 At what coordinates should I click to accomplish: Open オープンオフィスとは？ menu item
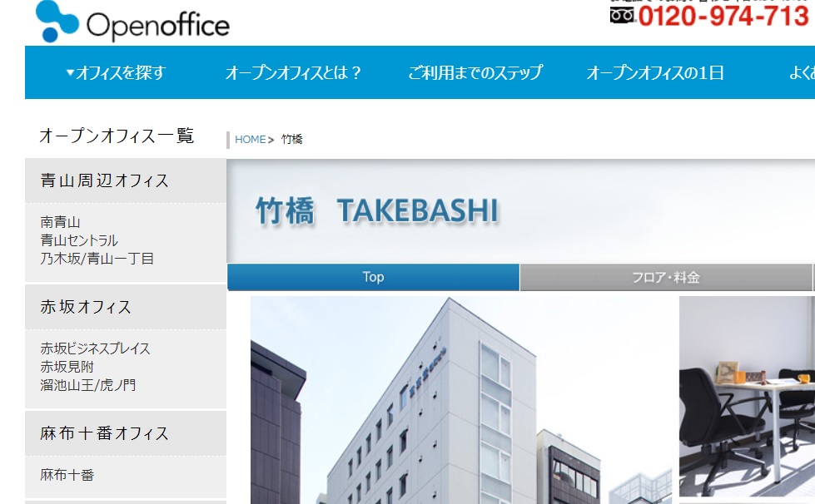pyautogui.click(x=294, y=73)
